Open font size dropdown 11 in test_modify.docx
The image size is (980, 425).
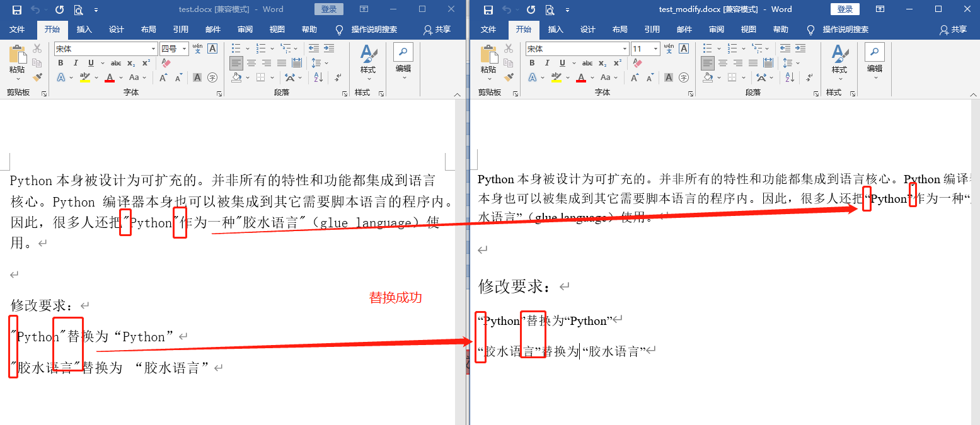click(x=656, y=49)
